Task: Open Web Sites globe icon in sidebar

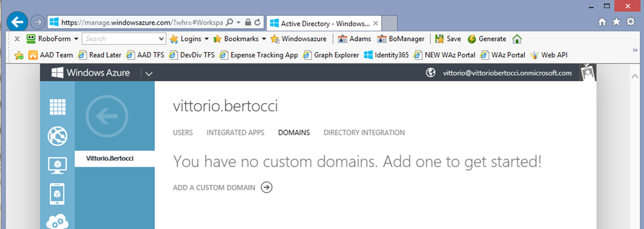Action: [x=57, y=136]
